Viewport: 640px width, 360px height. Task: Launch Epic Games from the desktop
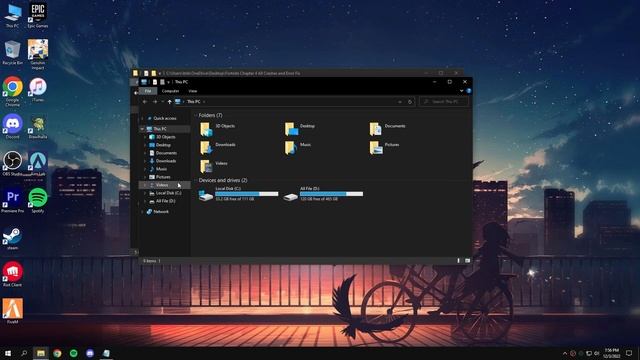tap(38, 16)
